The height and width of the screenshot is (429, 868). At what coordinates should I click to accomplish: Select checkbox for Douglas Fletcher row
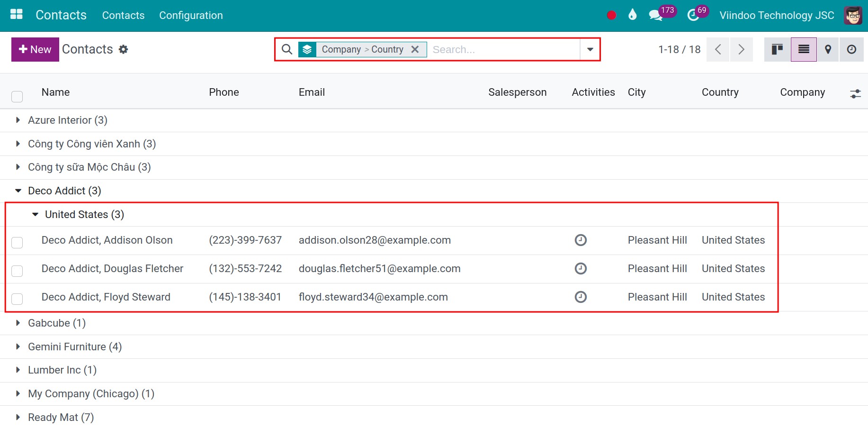point(17,271)
